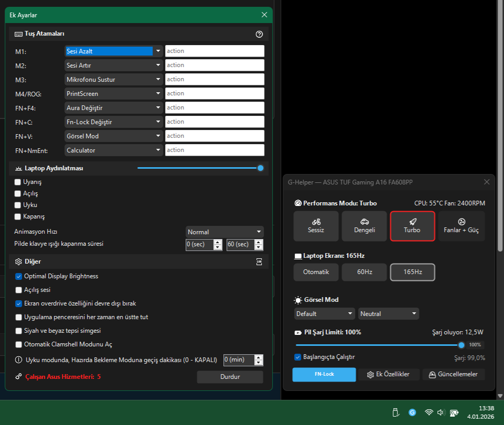The height and width of the screenshot is (425, 504).
Task: Enable Açılış backlight checkbox
Action: coord(18,194)
